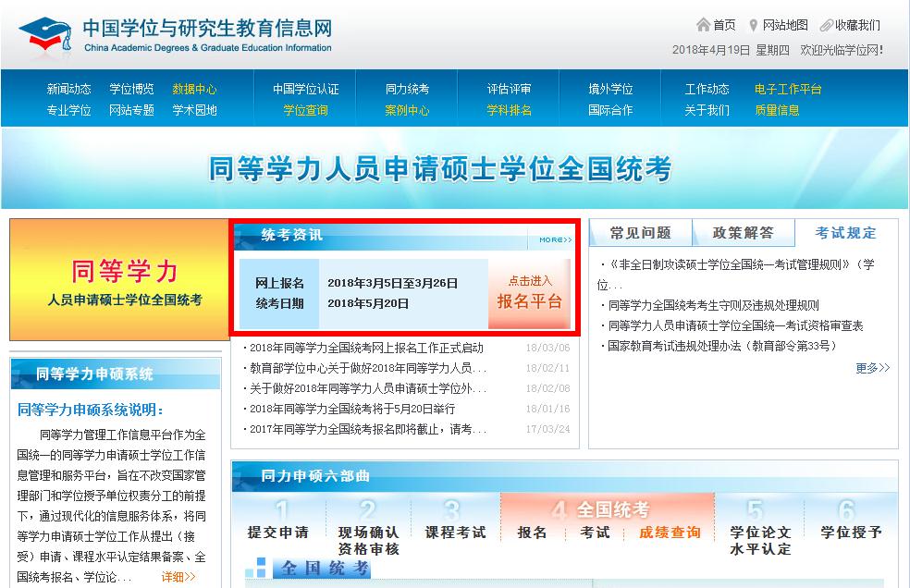Expand 详细>> in 同等学力申硕系统说明
The image size is (910, 588).
178,577
